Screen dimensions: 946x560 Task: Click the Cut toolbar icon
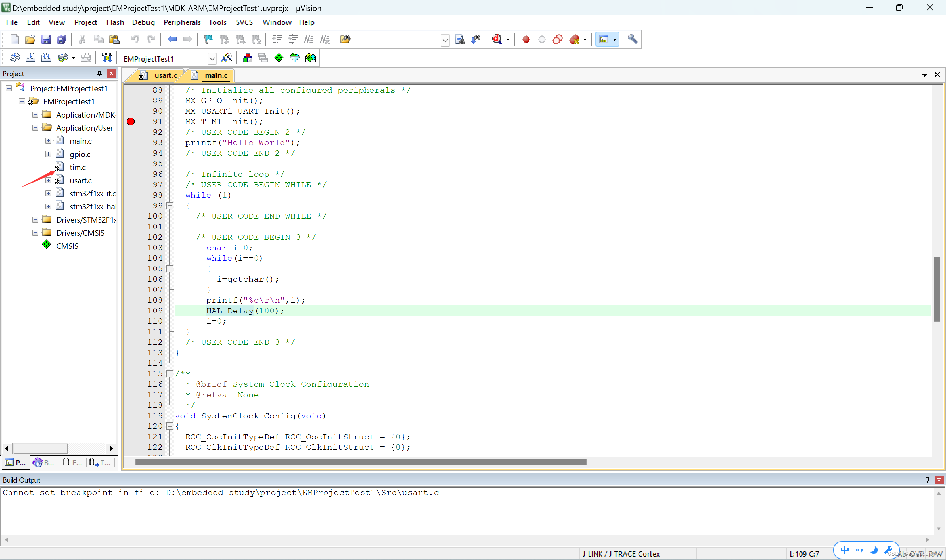82,39
